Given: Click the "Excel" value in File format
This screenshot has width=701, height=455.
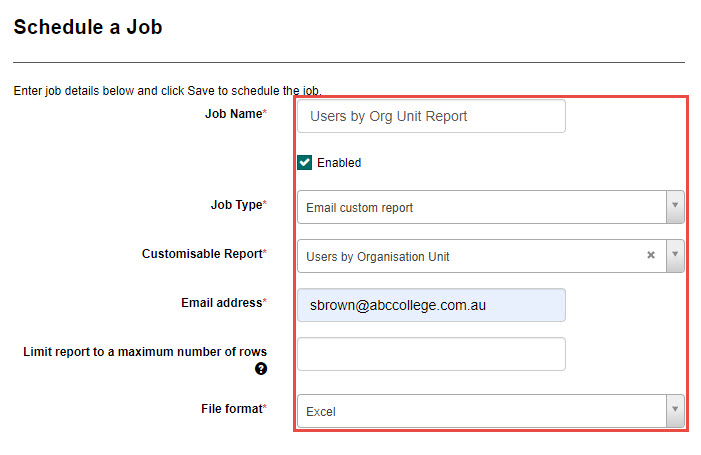Looking at the screenshot, I should click(x=322, y=411).
